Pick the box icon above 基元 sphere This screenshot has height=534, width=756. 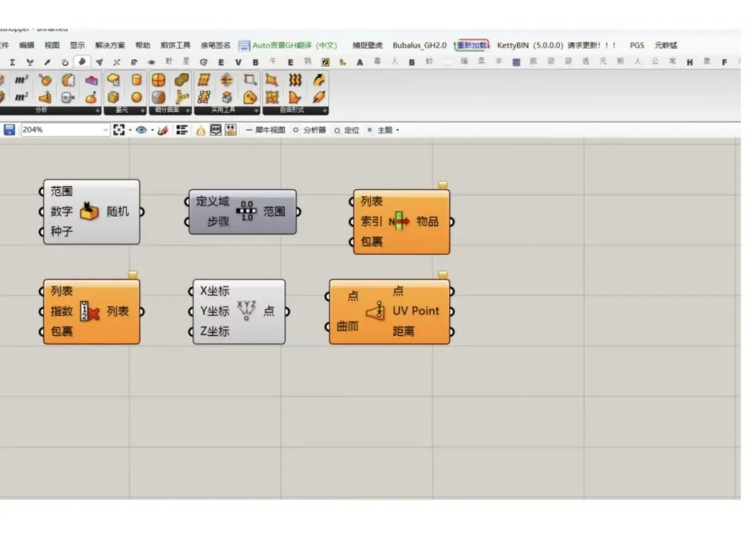(x=114, y=97)
